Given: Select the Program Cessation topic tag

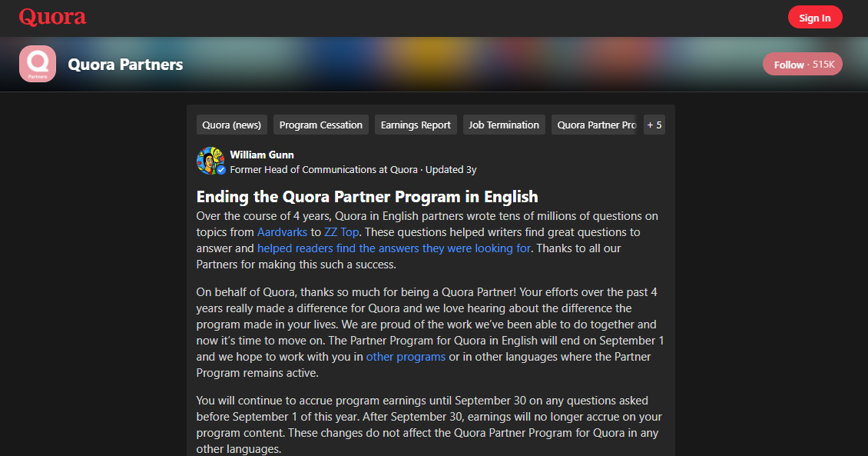Looking at the screenshot, I should (x=320, y=125).
